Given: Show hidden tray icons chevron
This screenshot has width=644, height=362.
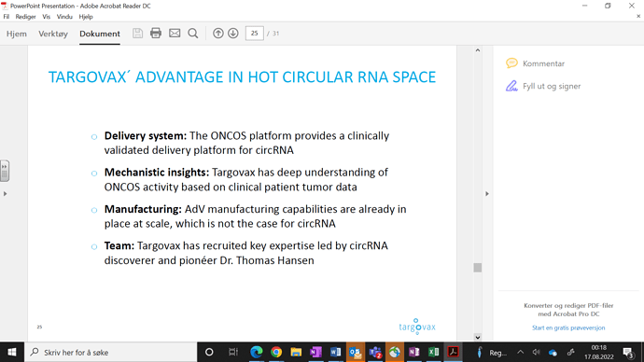Looking at the screenshot, I should click(521, 352).
